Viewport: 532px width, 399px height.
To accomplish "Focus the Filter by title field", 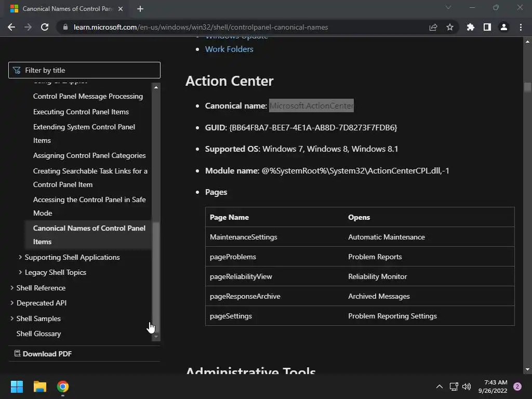I will (x=84, y=70).
